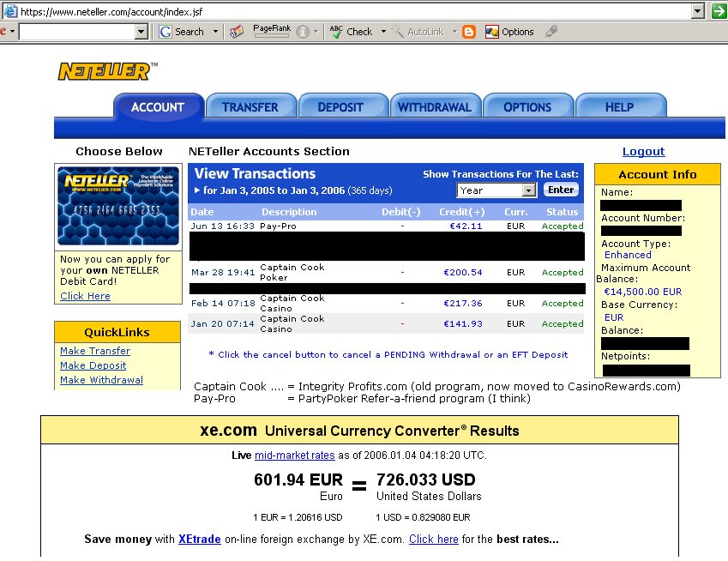Click the €14,500.00 EUR maximum balance
Viewport: 728px width, 561px height.
[642, 292]
